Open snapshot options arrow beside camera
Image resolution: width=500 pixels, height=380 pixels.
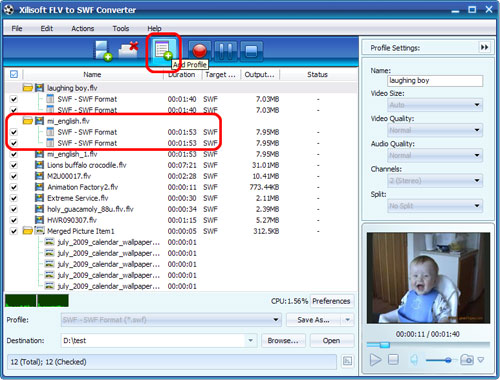[481, 360]
